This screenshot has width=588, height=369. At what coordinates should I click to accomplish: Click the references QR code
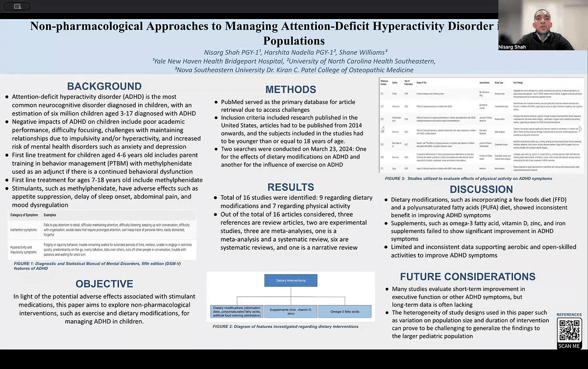568,329
